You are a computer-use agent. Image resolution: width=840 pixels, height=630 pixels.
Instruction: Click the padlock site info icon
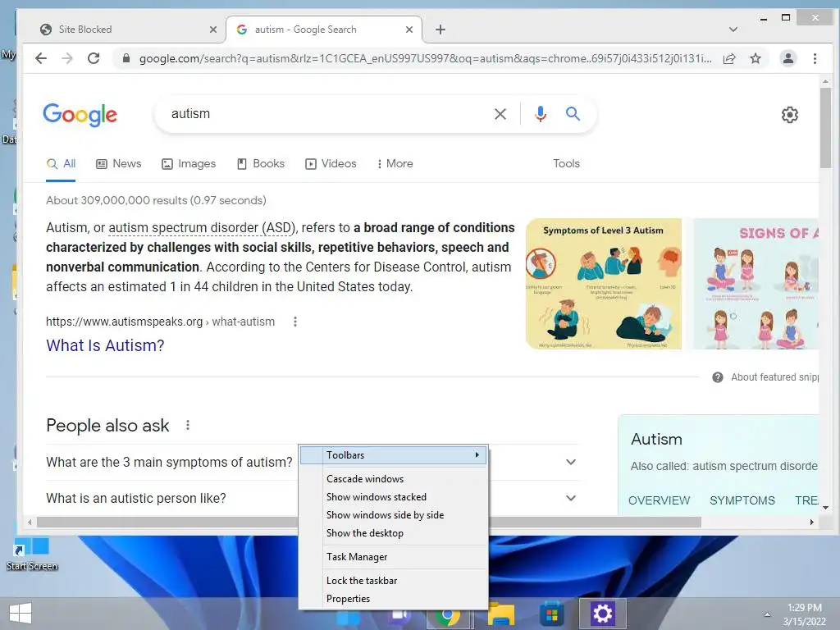point(126,58)
